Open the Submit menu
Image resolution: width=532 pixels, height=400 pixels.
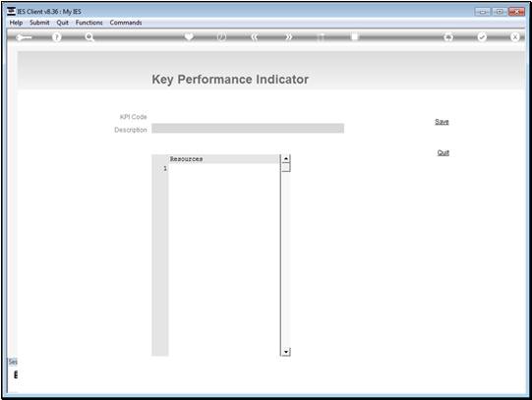tap(39, 23)
